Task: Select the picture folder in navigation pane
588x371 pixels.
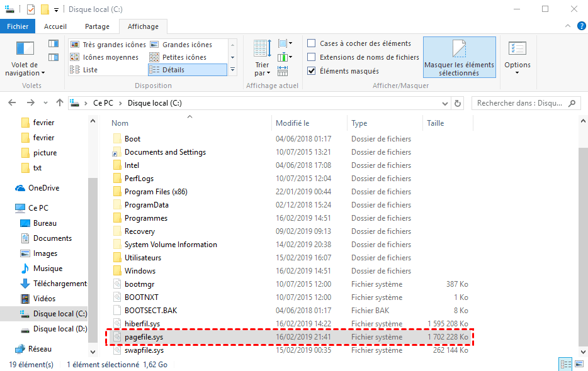Action: point(40,153)
